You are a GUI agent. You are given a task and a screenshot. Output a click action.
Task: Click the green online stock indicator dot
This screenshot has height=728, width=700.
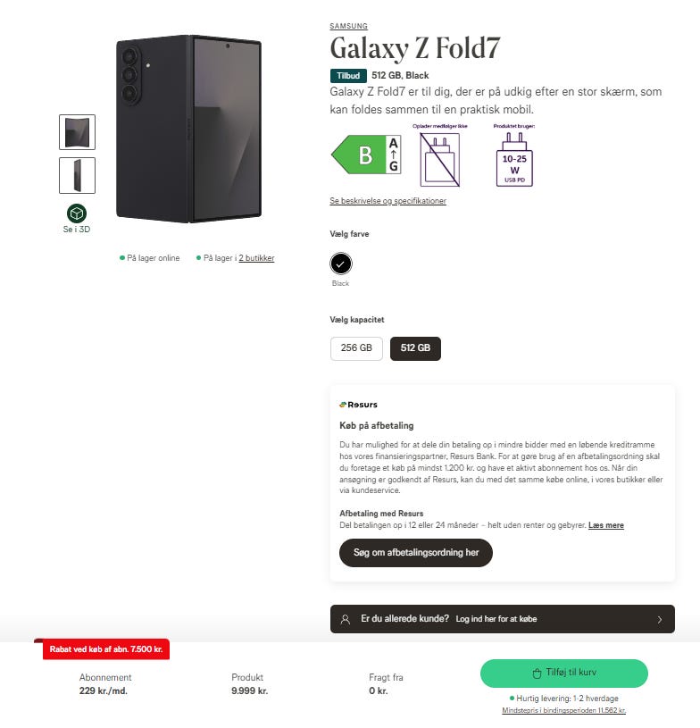tap(121, 258)
